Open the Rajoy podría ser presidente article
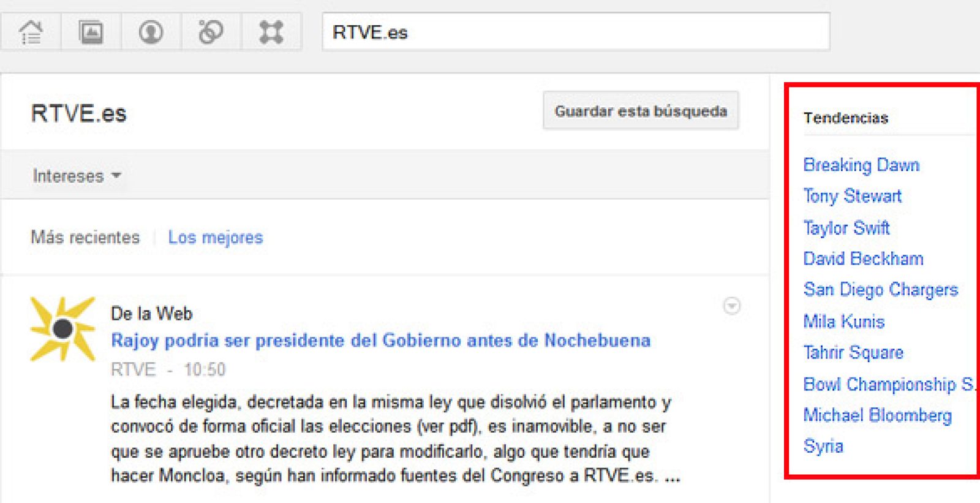 (380, 341)
